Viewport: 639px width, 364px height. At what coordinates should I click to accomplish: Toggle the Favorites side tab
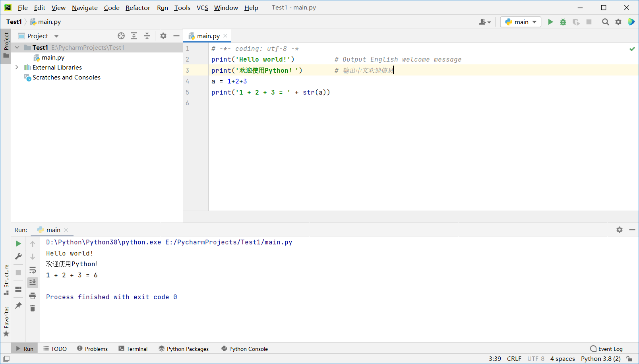coord(6,321)
